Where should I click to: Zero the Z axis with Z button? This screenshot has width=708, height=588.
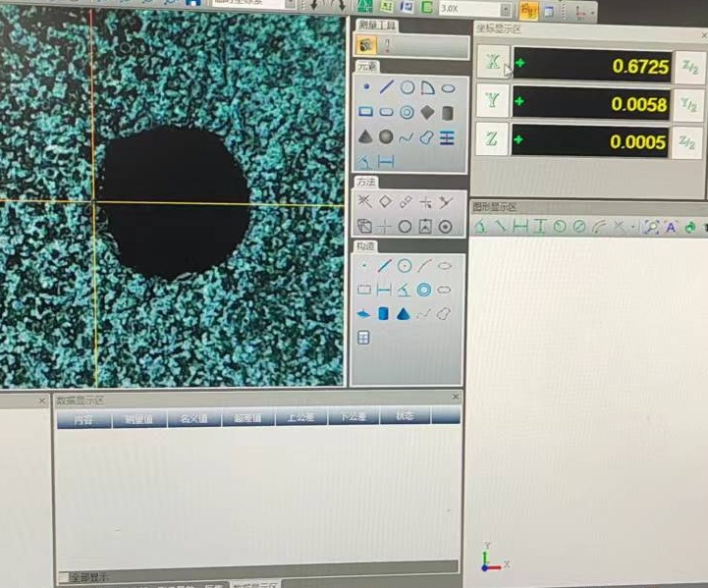492,139
